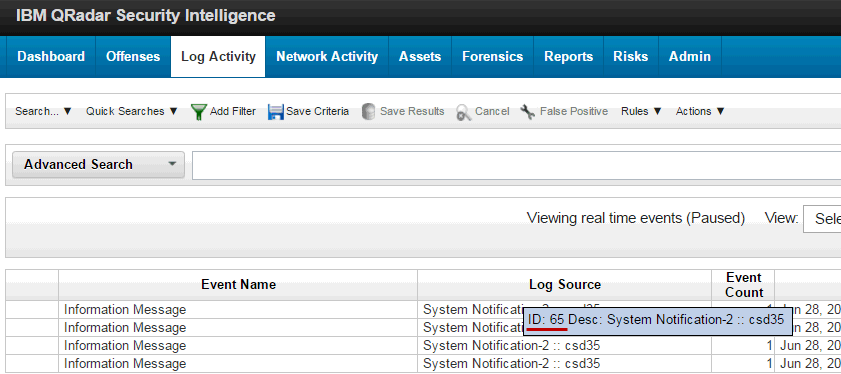Click the Add Filter label
841x374 pixels.
(x=233, y=111)
